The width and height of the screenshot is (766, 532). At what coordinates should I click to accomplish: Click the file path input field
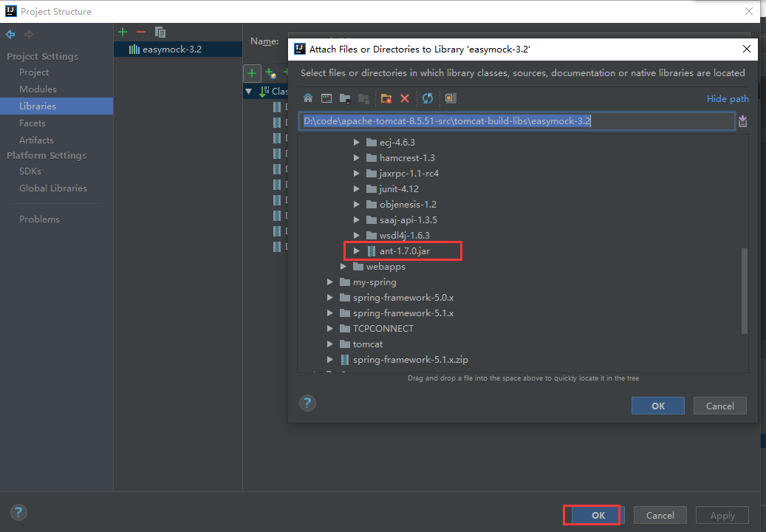(x=516, y=121)
